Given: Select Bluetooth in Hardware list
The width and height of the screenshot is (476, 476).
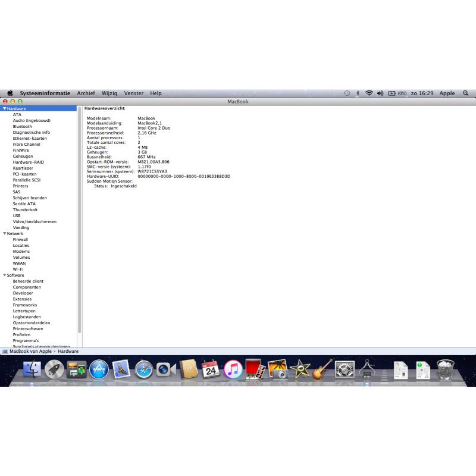Looking at the screenshot, I should pyautogui.click(x=22, y=126).
